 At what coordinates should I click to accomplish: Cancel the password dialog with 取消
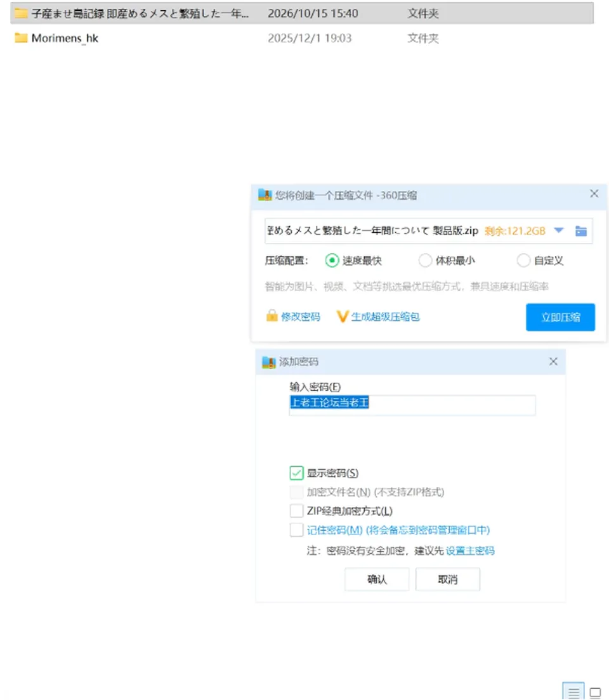click(x=448, y=580)
